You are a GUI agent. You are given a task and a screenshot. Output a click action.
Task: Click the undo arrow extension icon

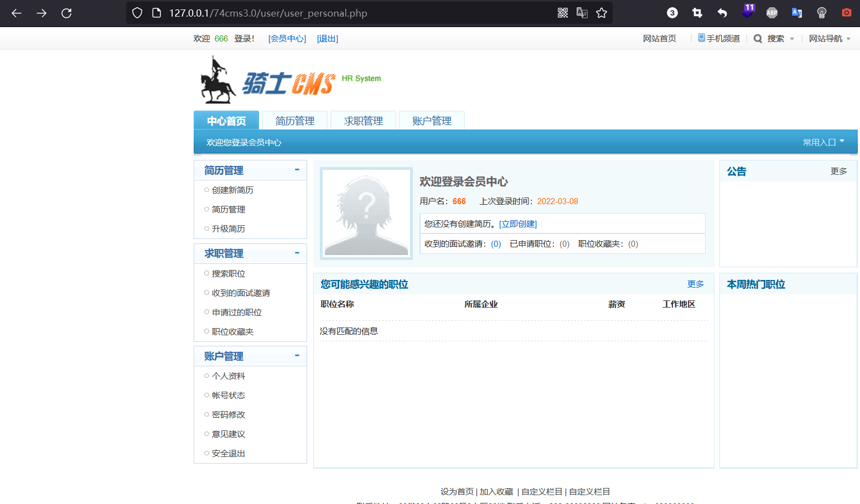click(722, 12)
